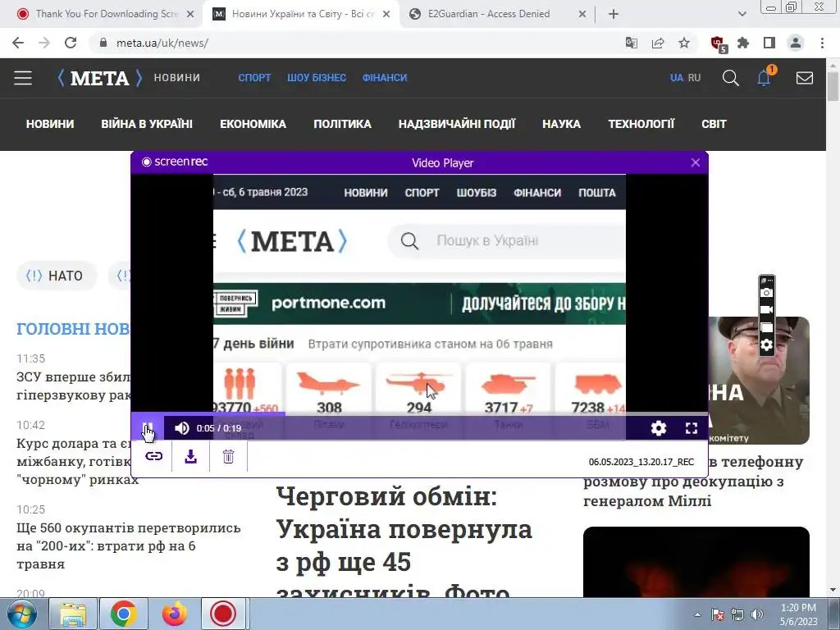Expand the tab search dropdown
Image resolution: width=840 pixels, height=630 pixels.
click(742, 15)
